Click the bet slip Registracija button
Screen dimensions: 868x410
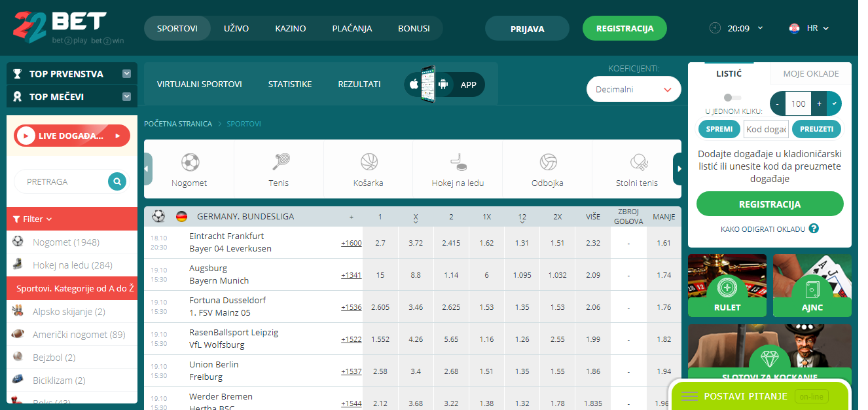770,204
